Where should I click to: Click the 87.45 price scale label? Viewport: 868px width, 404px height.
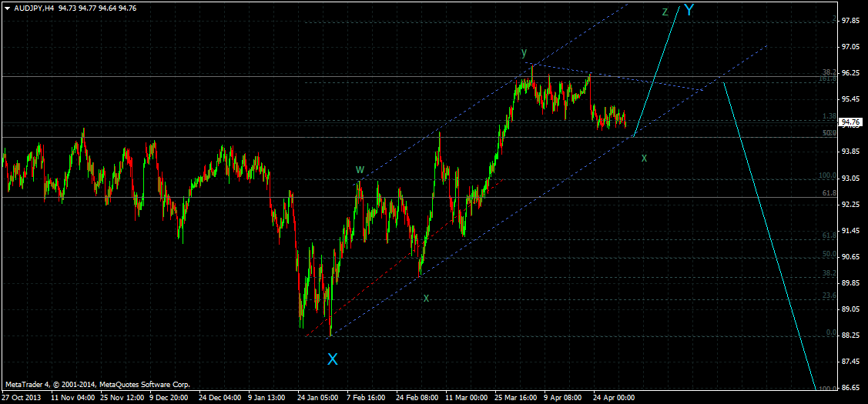coord(851,362)
